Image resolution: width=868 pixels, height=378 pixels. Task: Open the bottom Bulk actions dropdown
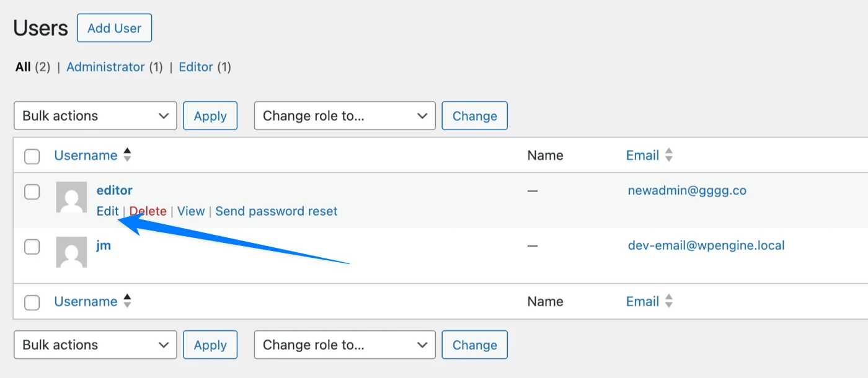coord(95,345)
